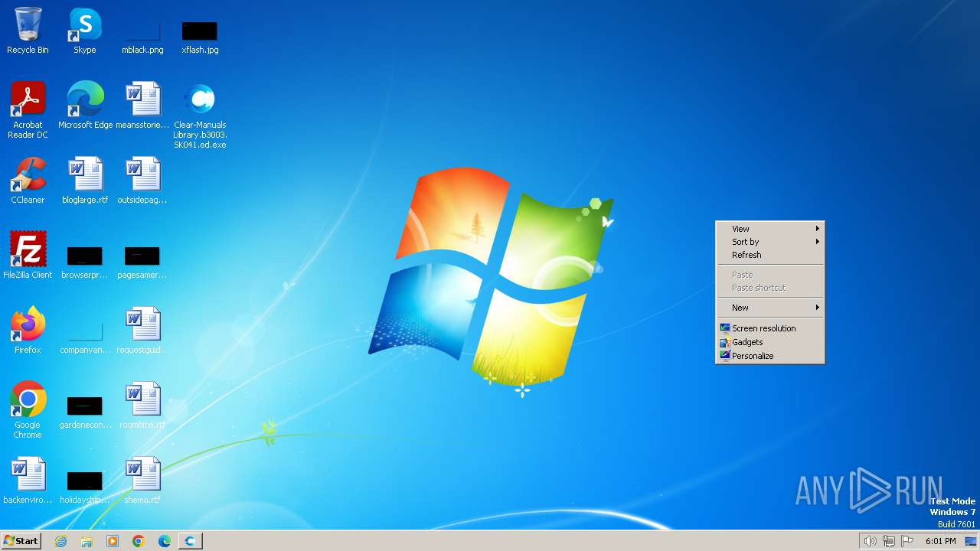Choose Gadgets in context menu
The width and height of the screenshot is (980, 551).
[770, 342]
